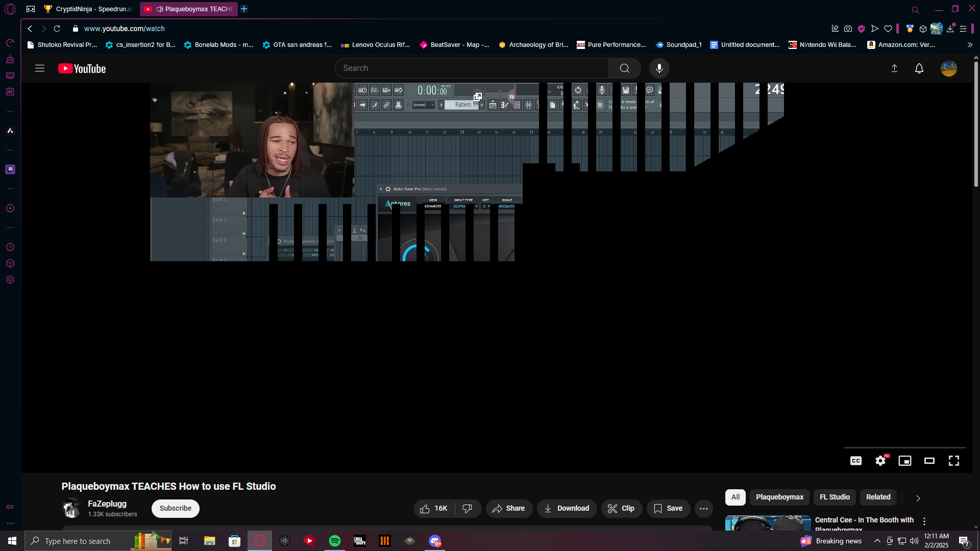This screenshot has width=980, height=551.
Task: Open Twitch panel in Opera sidebar
Action: [x=10, y=169]
